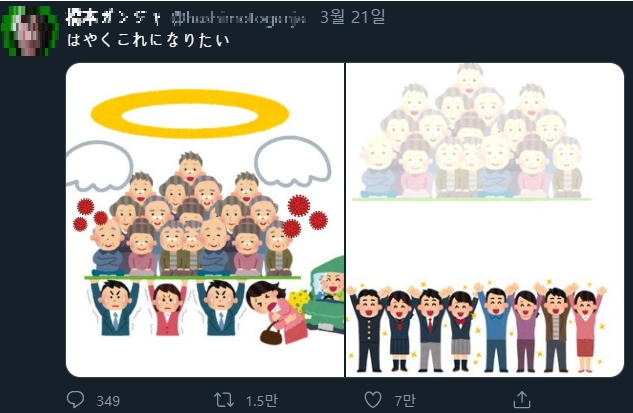
Task: Open the pixelated profile avatar
Action: [x=29, y=31]
